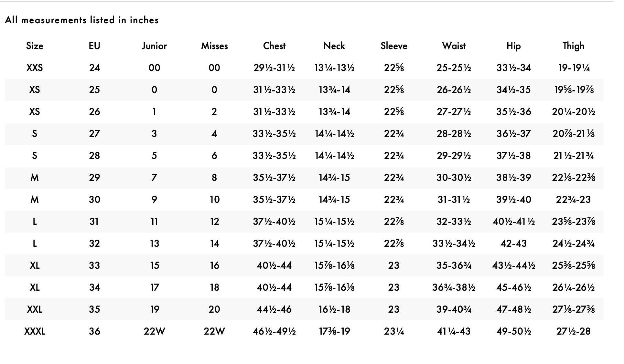Click the Sleeve column header

click(x=394, y=46)
